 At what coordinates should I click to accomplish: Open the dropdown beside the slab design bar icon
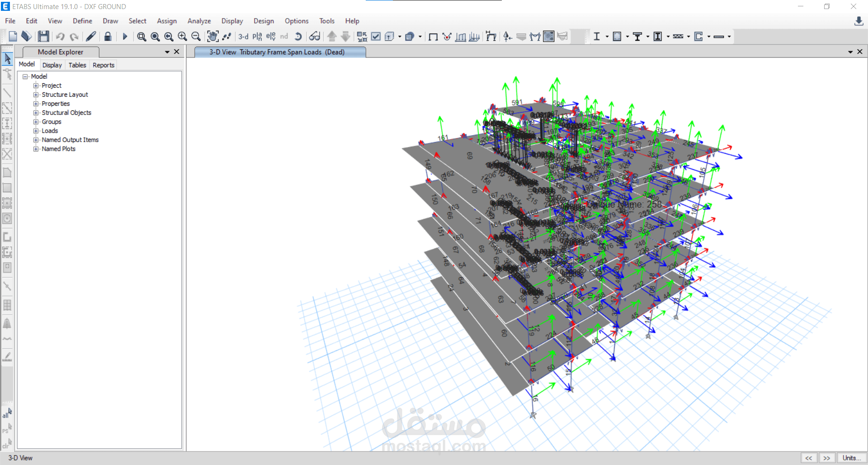(729, 37)
